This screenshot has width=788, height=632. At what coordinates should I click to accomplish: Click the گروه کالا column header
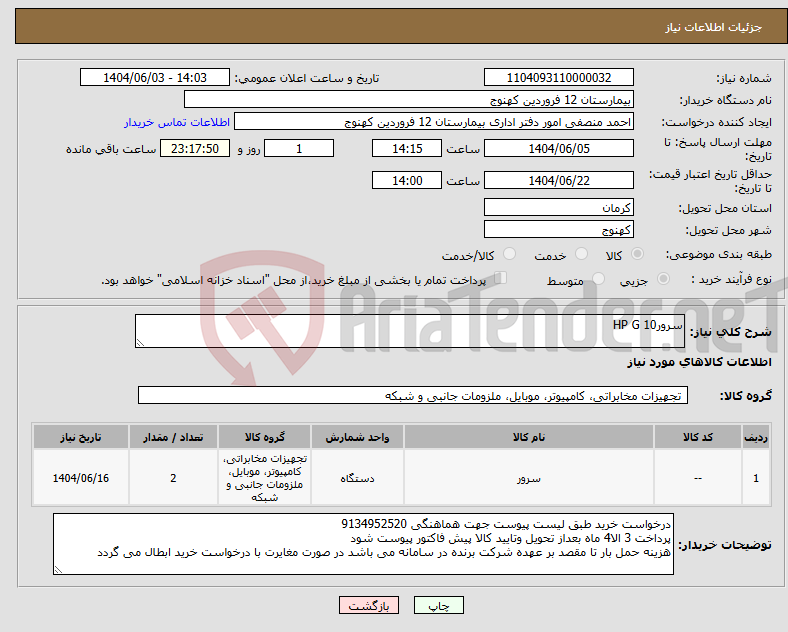[264, 437]
